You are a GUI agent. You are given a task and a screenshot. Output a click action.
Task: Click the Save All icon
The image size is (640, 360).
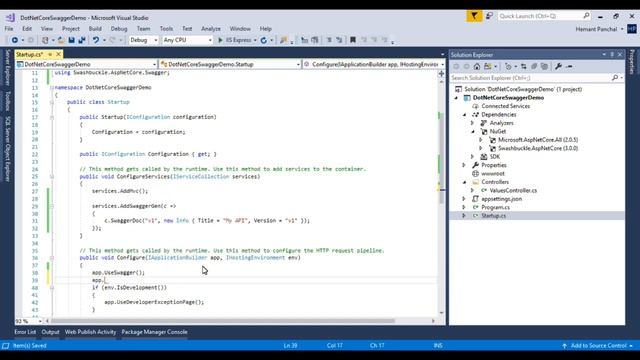[x=82, y=40]
